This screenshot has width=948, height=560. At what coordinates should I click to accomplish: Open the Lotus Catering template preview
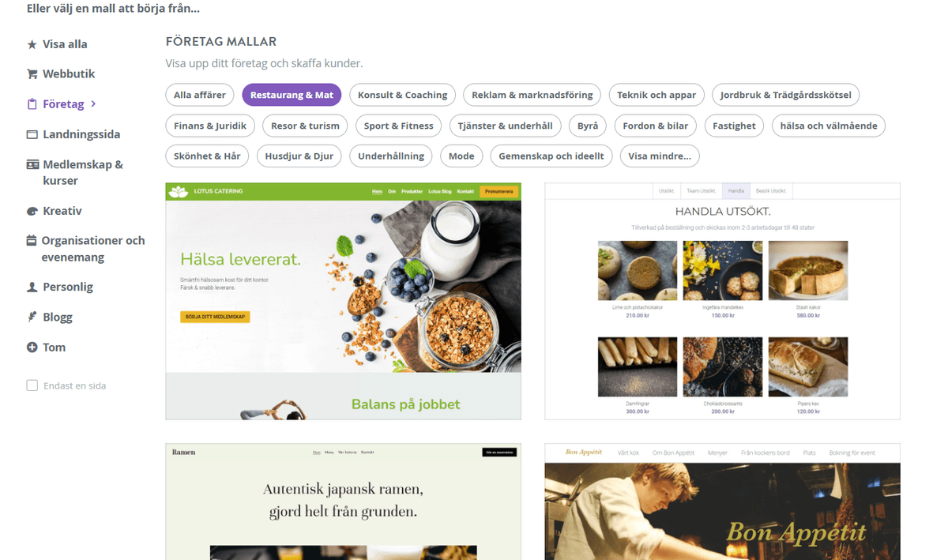pos(344,302)
